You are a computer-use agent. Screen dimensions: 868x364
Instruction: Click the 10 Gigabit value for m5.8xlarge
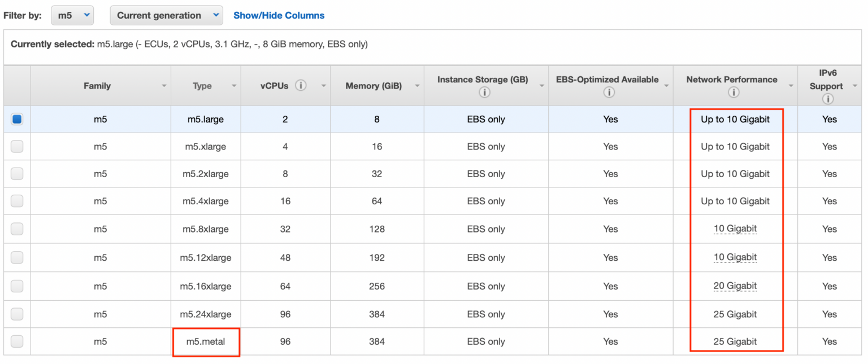(735, 229)
